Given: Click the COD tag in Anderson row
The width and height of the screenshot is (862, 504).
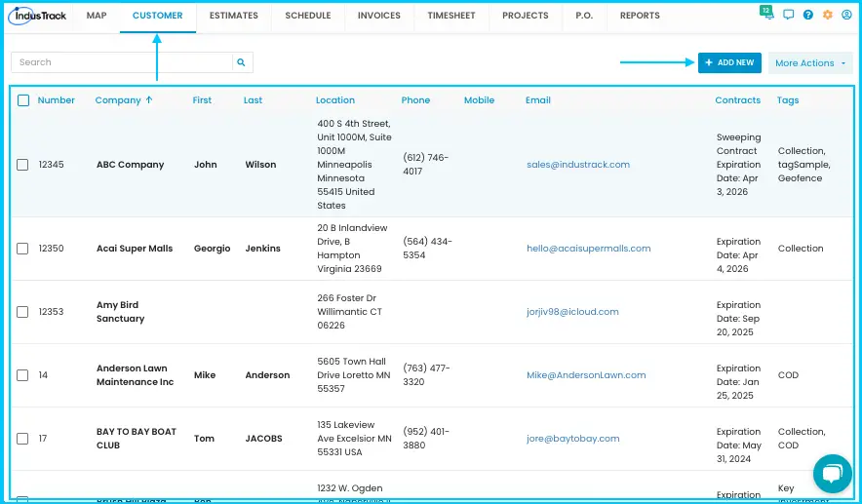Looking at the screenshot, I should tap(788, 375).
